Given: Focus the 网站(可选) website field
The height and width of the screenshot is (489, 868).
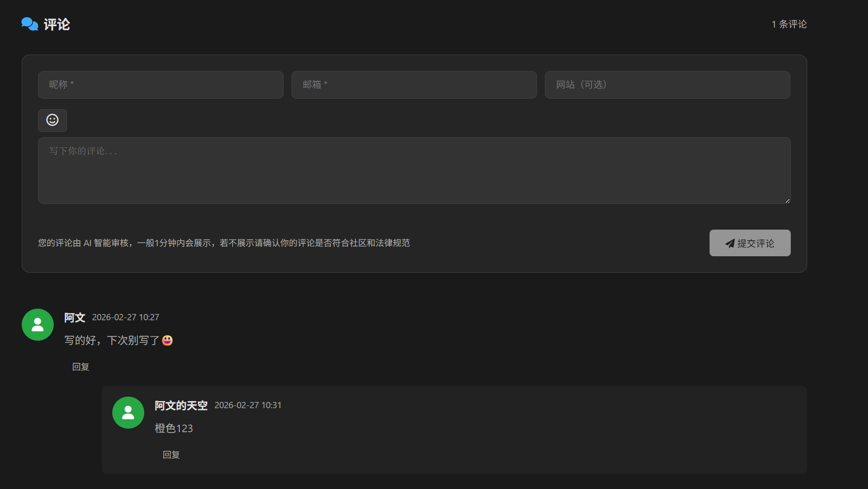Looking at the screenshot, I should click(667, 85).
